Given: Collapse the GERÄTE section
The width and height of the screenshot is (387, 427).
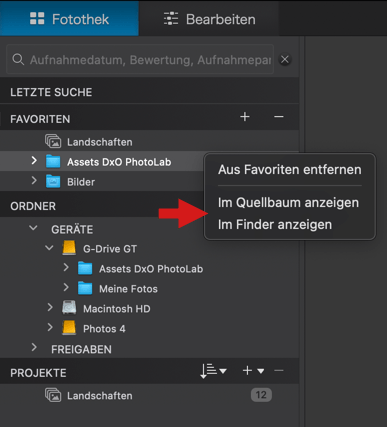Looking at the screenshot, I should click(x=33, y=228).
